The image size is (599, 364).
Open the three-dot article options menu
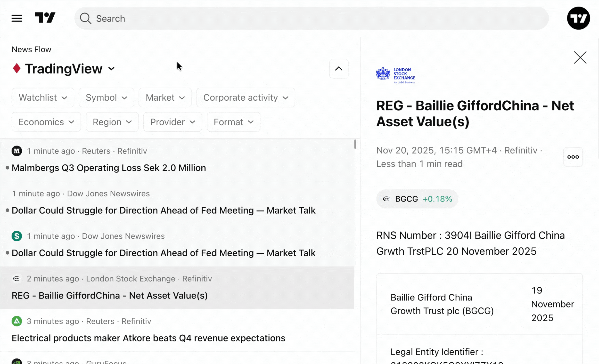(573, 157)
